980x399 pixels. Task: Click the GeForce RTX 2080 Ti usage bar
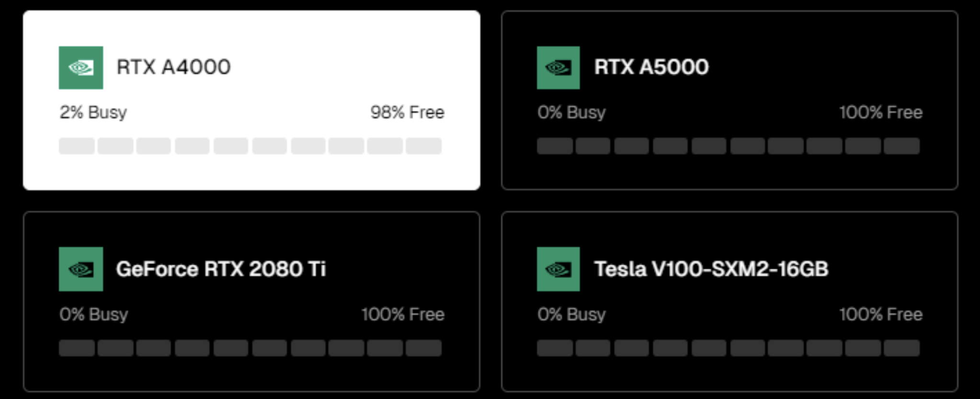(x=250, y=348)
